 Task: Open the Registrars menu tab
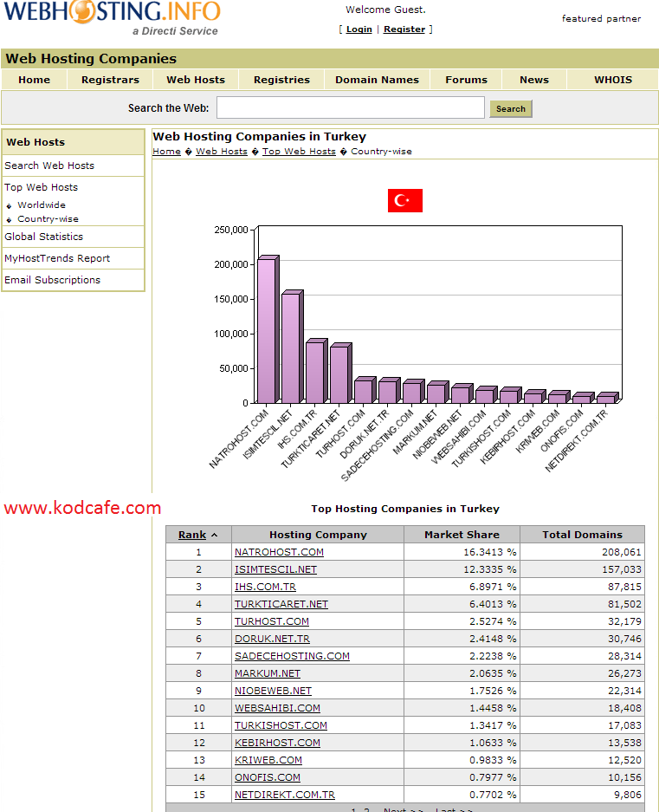tap(110, 80)
